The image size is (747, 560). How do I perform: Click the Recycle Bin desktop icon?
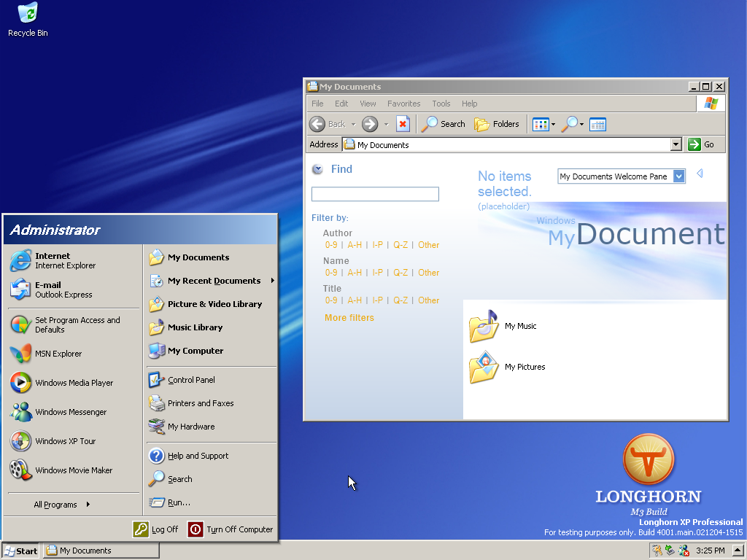coord(28,20)
